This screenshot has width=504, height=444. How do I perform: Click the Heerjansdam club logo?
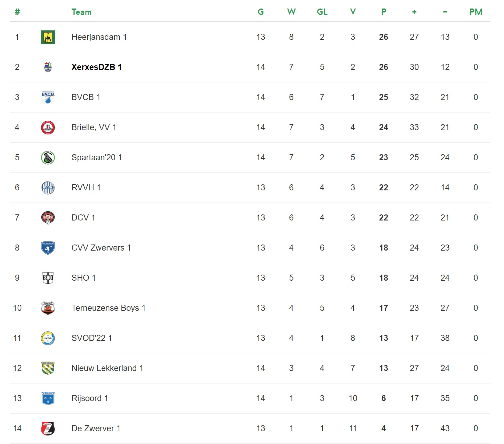click(x=48, y=37)
